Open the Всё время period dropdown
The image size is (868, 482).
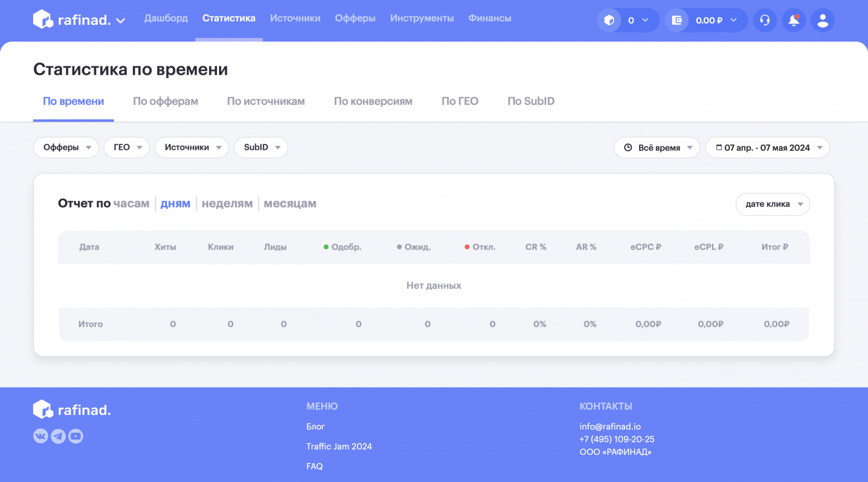pyautogui.click(x=657, y=148)
